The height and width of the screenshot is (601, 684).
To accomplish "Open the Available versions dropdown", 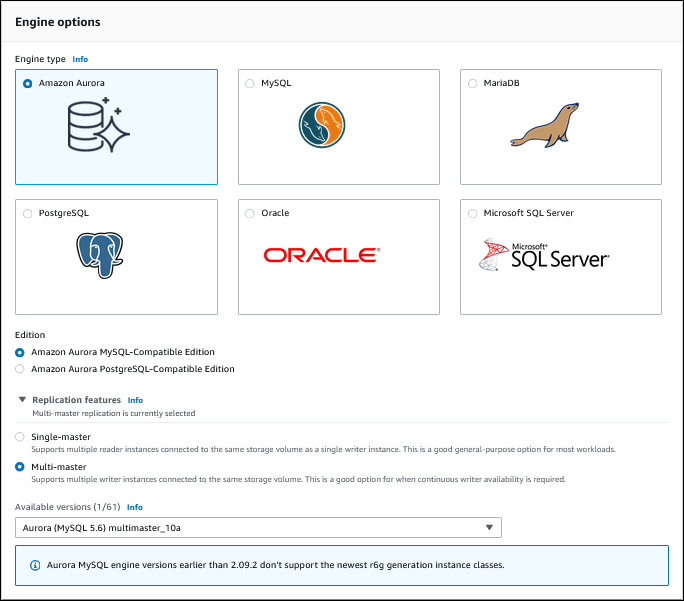I will (x=258, y=528).
